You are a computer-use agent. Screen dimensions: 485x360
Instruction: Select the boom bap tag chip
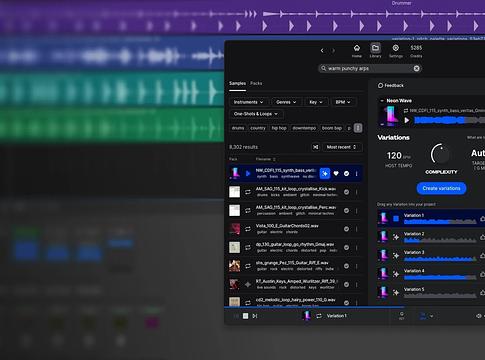coord(332,128)
